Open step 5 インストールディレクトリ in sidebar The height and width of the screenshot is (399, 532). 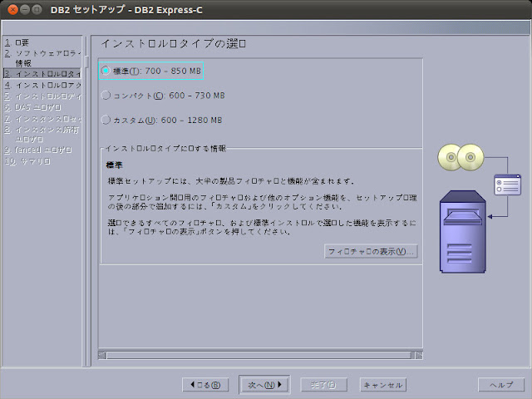pos(42,96)
